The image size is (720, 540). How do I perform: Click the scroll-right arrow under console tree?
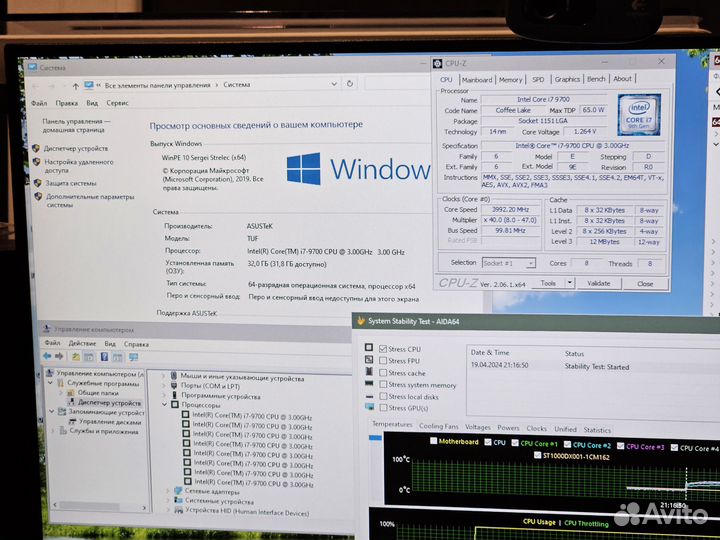click(144, 507)
